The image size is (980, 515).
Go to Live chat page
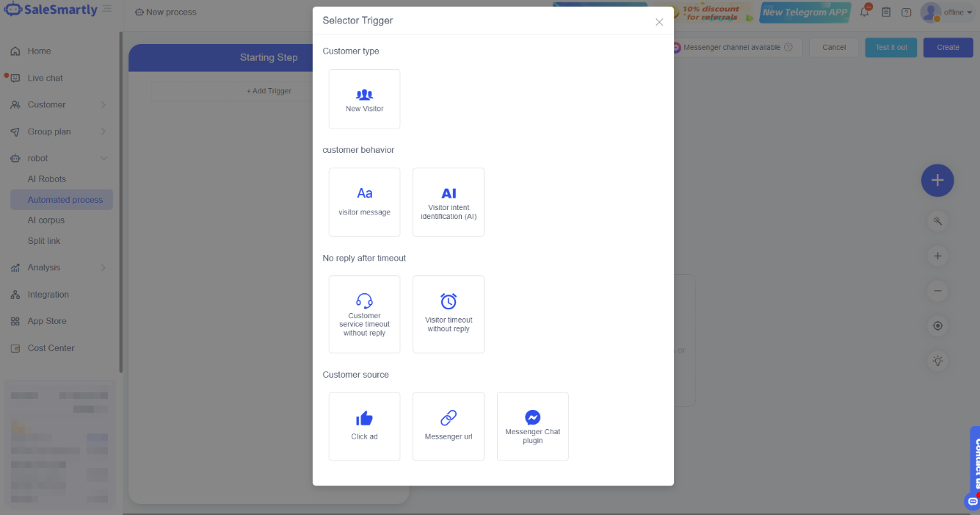point(46,78)
